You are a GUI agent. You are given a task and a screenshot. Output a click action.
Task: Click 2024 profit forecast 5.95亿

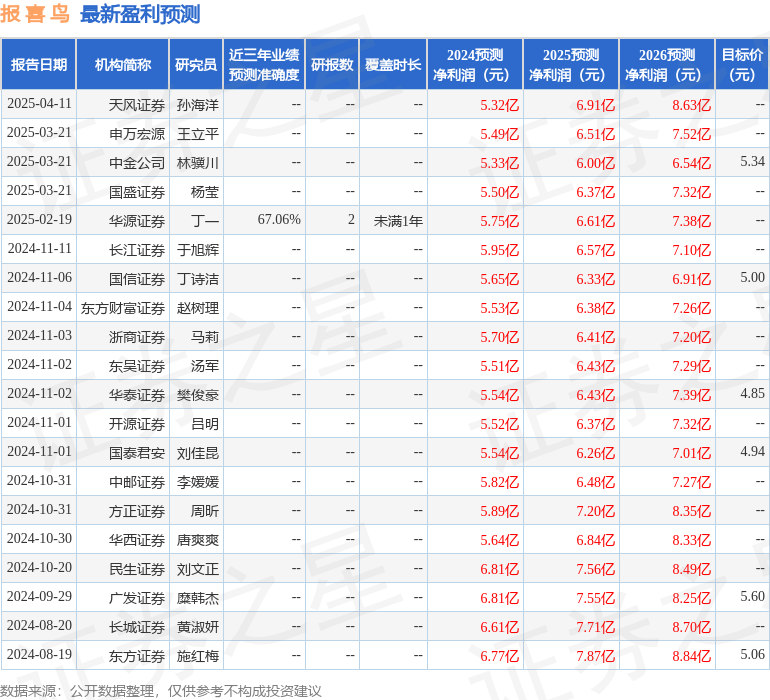click(499, 251)
